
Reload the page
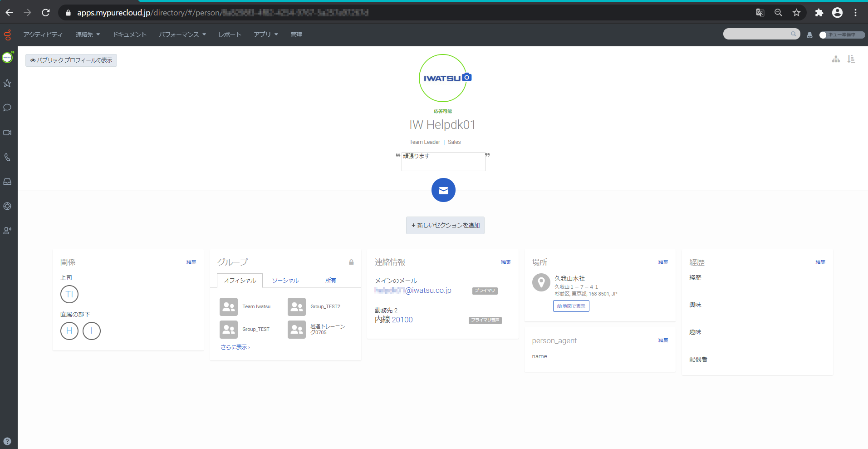(46, 13)
